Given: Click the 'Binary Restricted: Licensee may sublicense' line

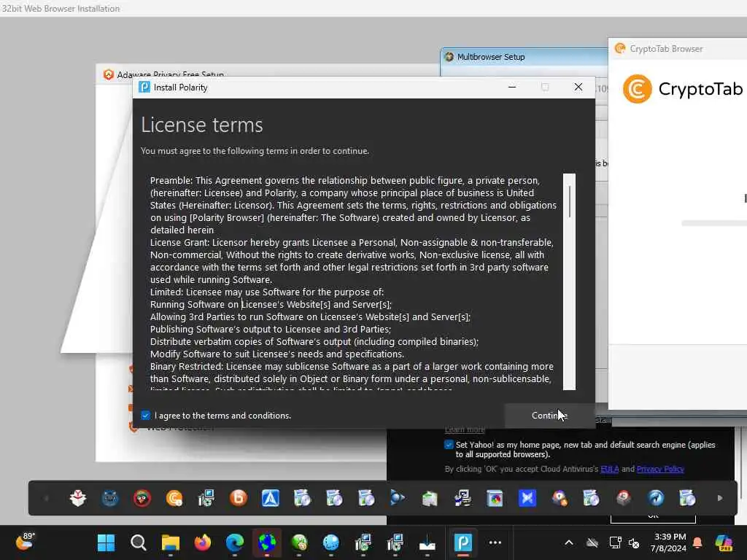Looking at the screenshot, I should pyautogui.click(x=352, y=366).
